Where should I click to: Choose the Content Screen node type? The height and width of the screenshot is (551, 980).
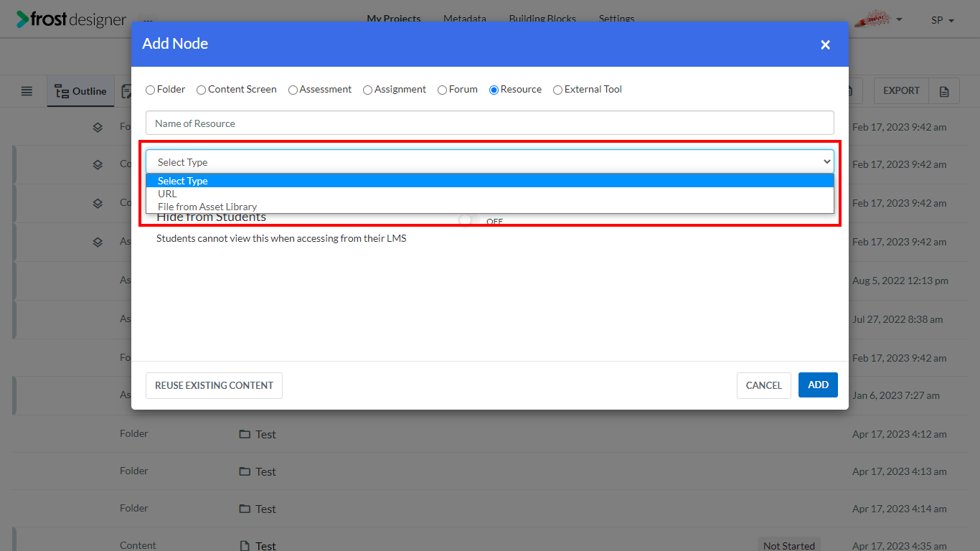pyautogui.click(x=201, y=90)
